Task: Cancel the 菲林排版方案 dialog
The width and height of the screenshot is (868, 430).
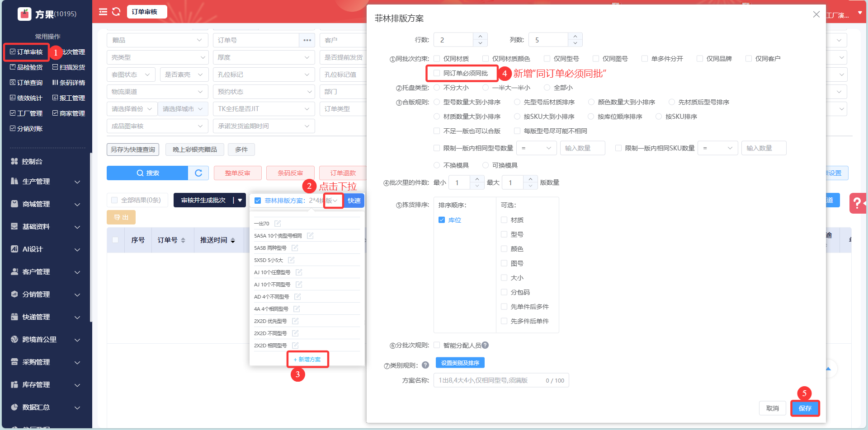Action: click(773, 408)
